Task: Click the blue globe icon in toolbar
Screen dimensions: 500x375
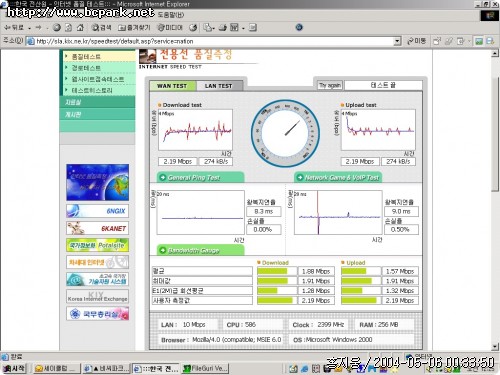Action: point(299,27)
